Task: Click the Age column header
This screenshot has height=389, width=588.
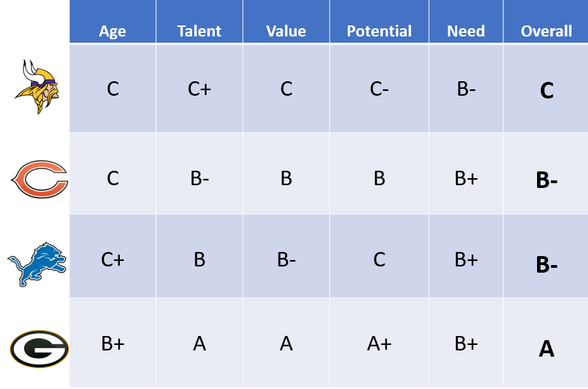Action: pos(112,32)
